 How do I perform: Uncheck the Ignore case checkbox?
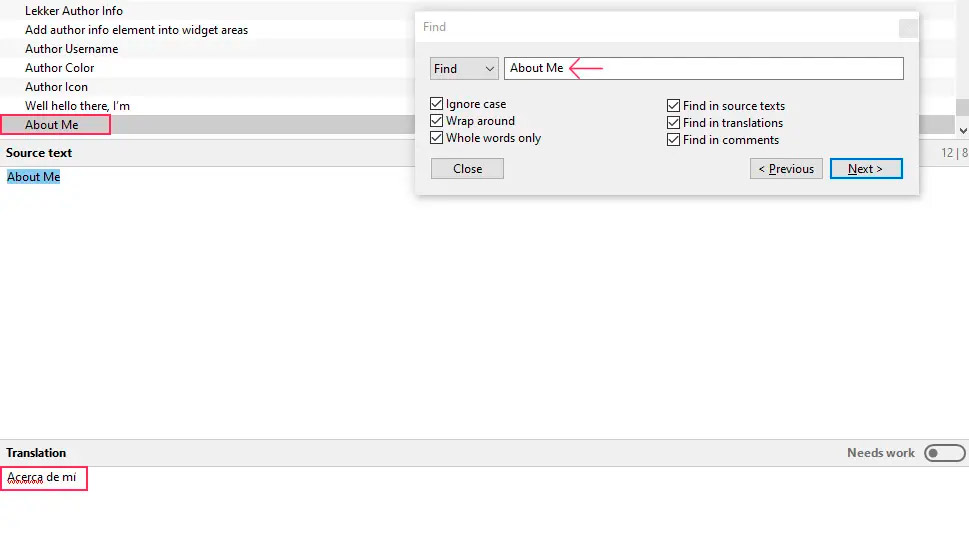coord(437,104)
